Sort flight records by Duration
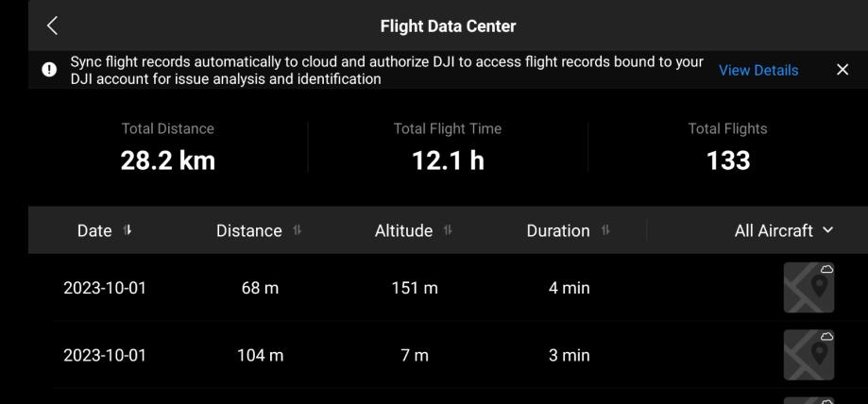Screen dimensions: 868x404 [x=567, y=230]
